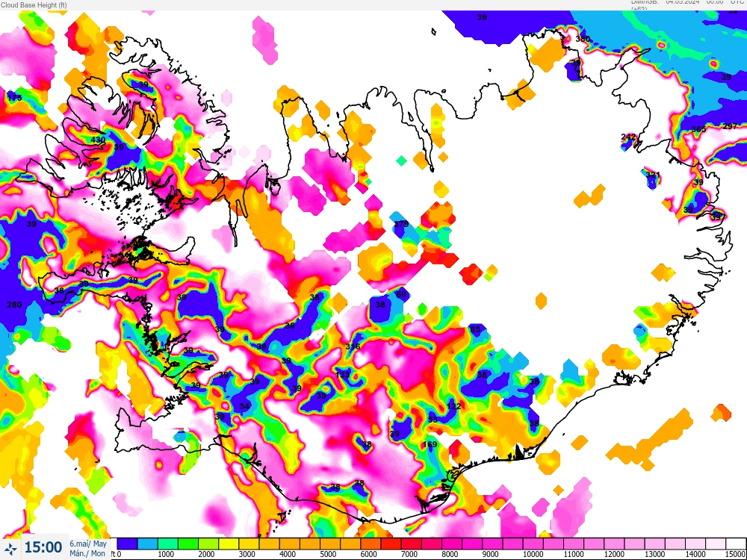Click the cloud base value 175
The image size is (747, 560).
click(x=14, y=98)
